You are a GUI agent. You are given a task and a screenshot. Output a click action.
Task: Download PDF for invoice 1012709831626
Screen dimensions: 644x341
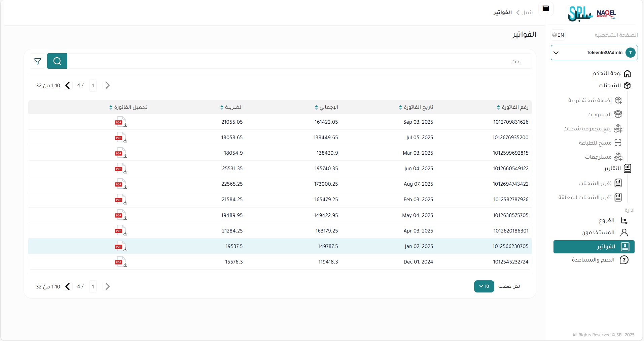[x=120, y=122]
